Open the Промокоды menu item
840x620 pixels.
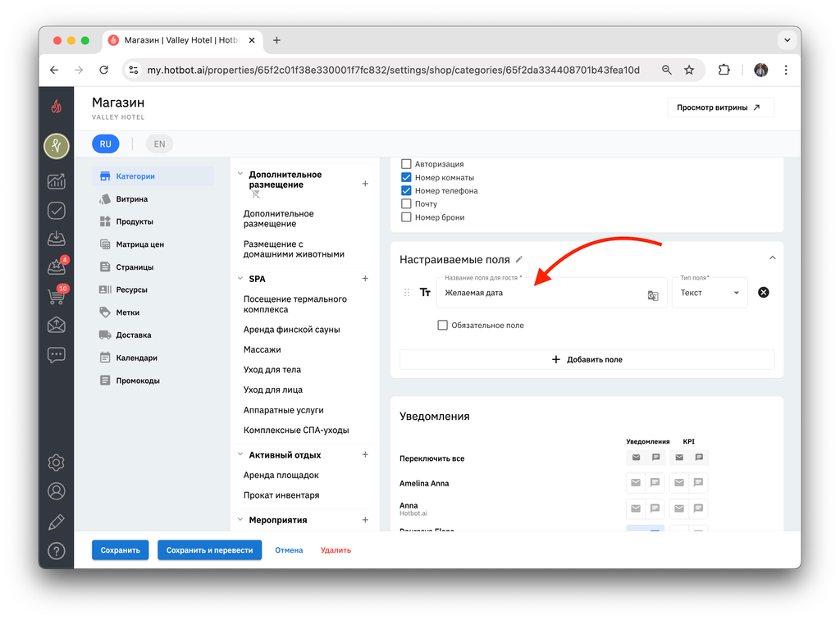pos(153,381)
